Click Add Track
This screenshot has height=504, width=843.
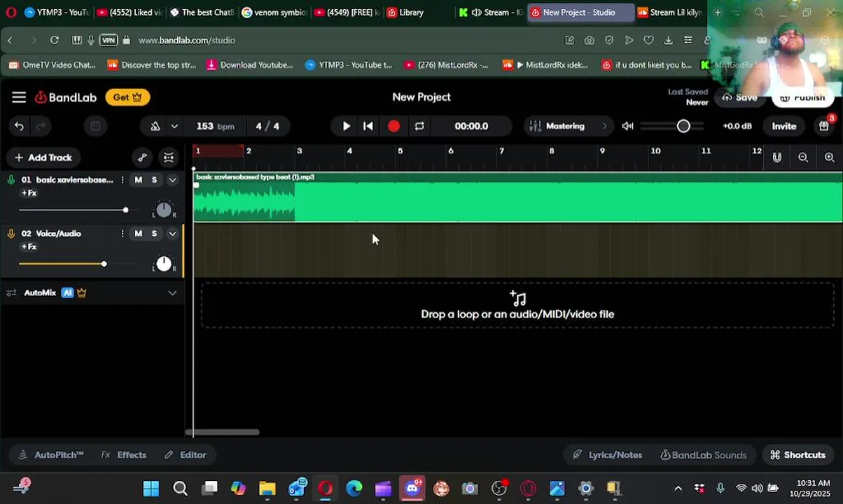pos(43,157)
